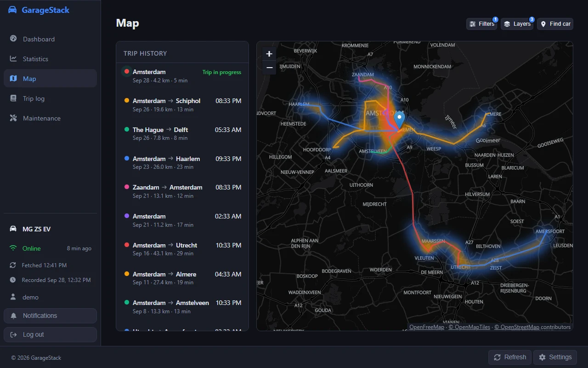
Task: Open the Statistics page
Action: click(x=50, y=59)
